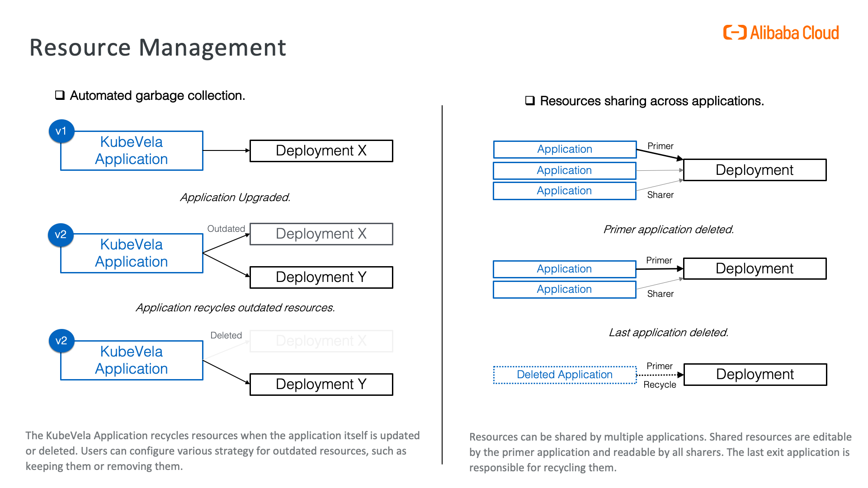Click the Outdated label near Deployment X
This screenshot has height=488, width=868.
226,229
